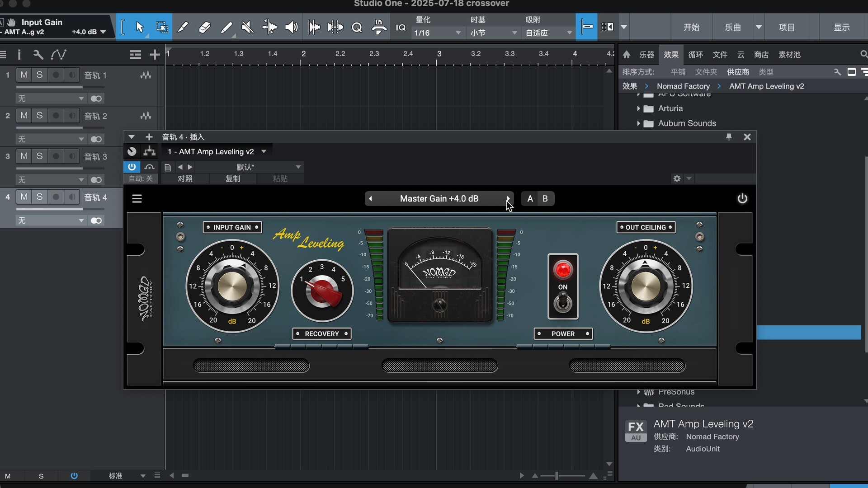Switch to 素材池 browser tab
This screenshot has height=488, width=868.
click(x=789, y=55)
